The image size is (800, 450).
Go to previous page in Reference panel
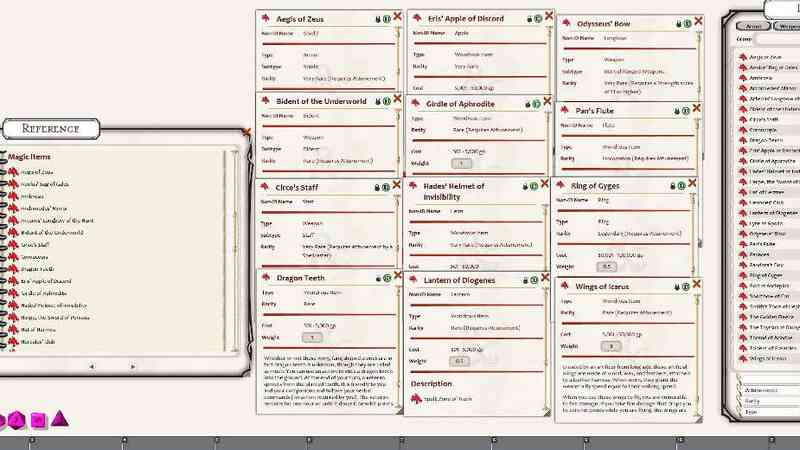coord(92,366)
